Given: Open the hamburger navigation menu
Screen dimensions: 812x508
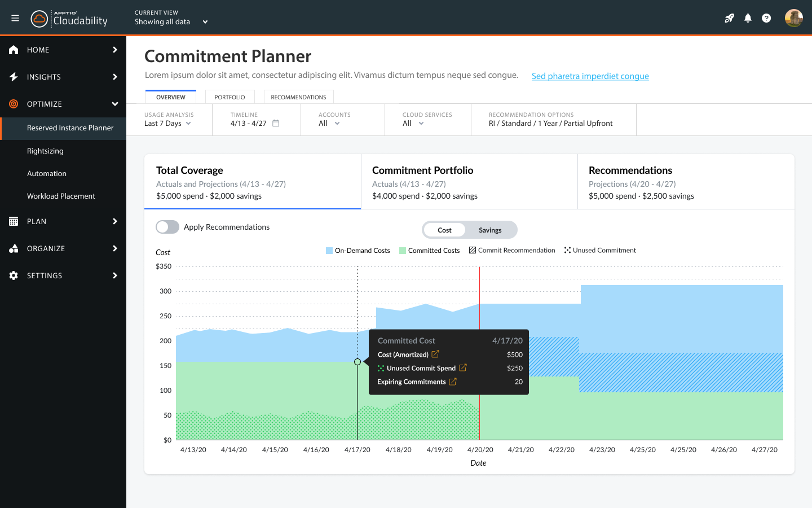Looking at the screenshot, I should click(x=15, y=18).
